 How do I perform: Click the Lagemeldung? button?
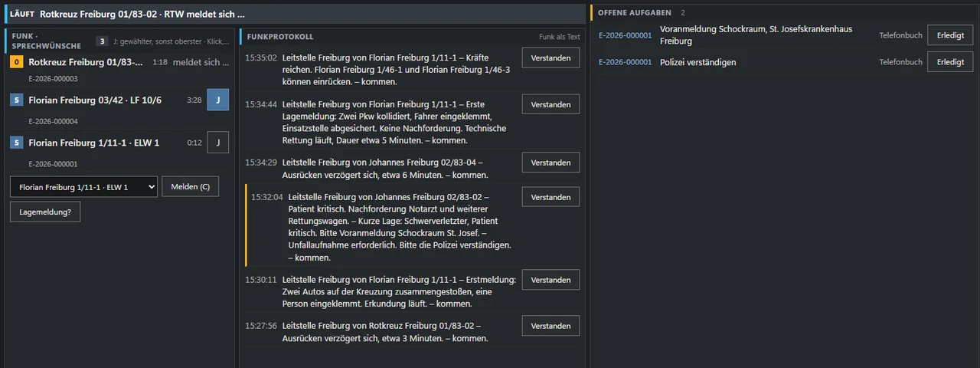pyautogui.click(x=46, y=212)
